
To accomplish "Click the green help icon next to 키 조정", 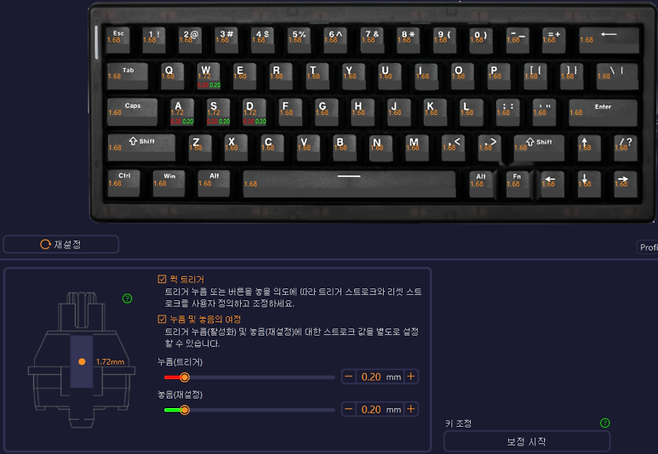I will [605, 423].
